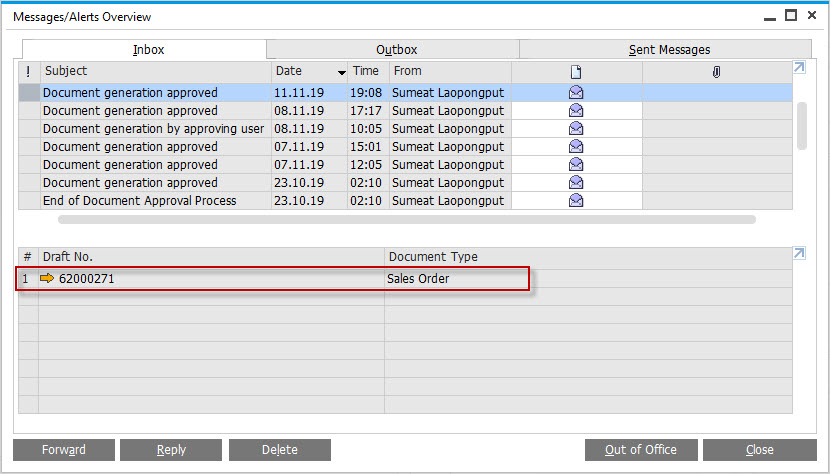Click the From column header

(x=450, y=71)
